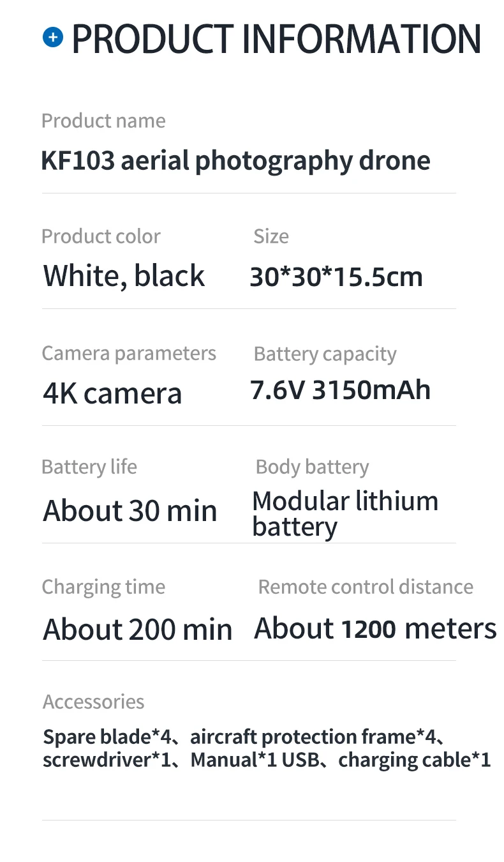504x862 pixels.
Task: Select the 4K camera value
Action: click(112, 393)
